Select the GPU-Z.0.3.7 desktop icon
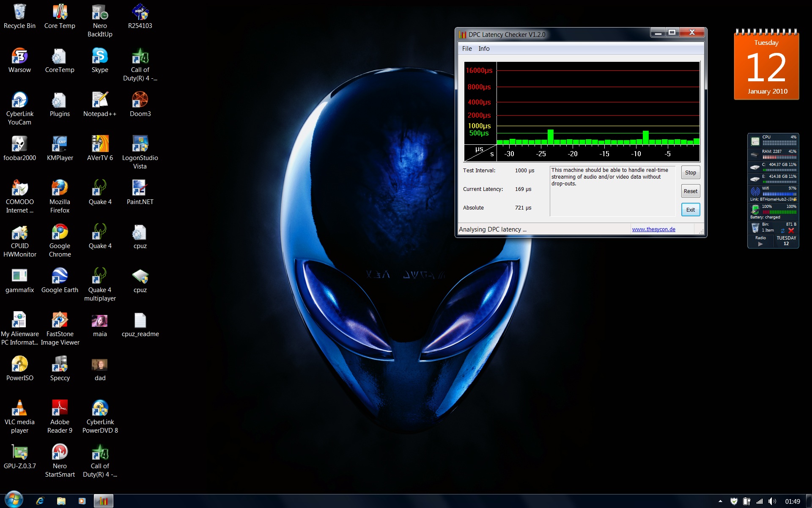812x508 pixels. click(19, 457)
